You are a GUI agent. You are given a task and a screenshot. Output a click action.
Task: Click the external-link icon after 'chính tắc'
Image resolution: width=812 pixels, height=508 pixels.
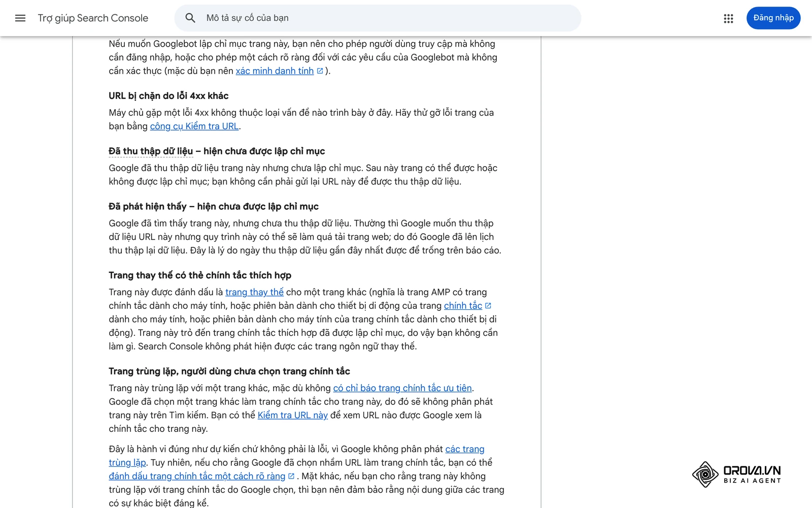(488, 306)
